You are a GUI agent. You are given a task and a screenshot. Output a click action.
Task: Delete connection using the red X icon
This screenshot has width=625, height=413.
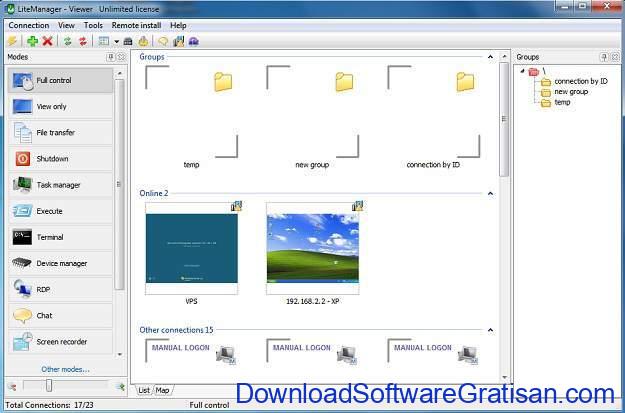point(47,41)
